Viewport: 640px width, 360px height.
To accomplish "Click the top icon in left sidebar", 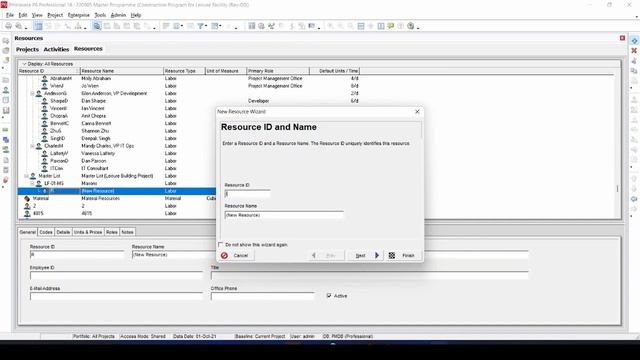I will coord(6,41).
